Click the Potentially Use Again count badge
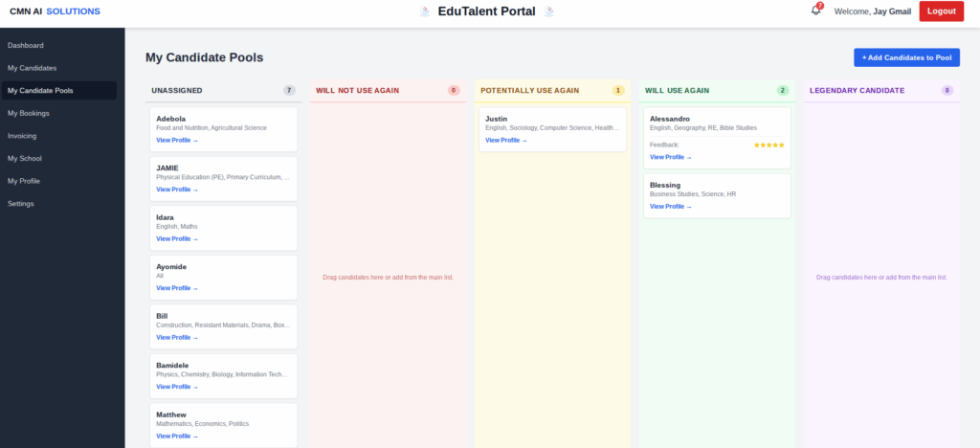Viewport: 980px width, 448px height. [x=618, y=90]
